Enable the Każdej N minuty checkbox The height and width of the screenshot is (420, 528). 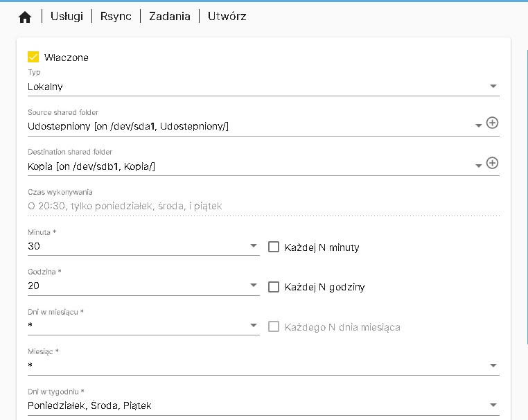(274, 247)
